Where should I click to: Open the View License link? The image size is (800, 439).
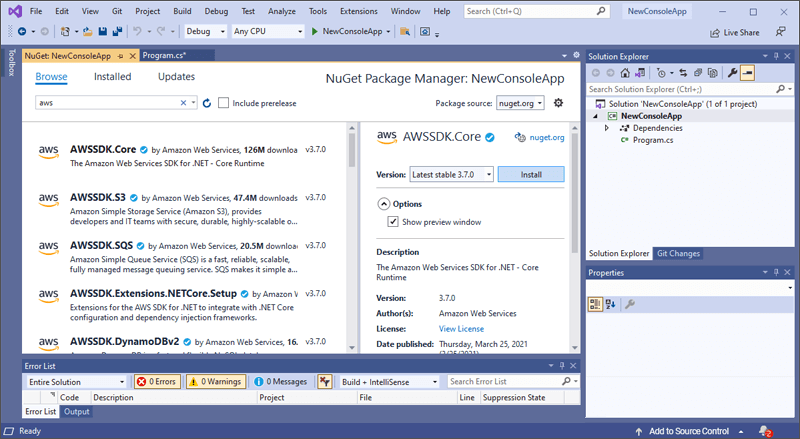461,329
